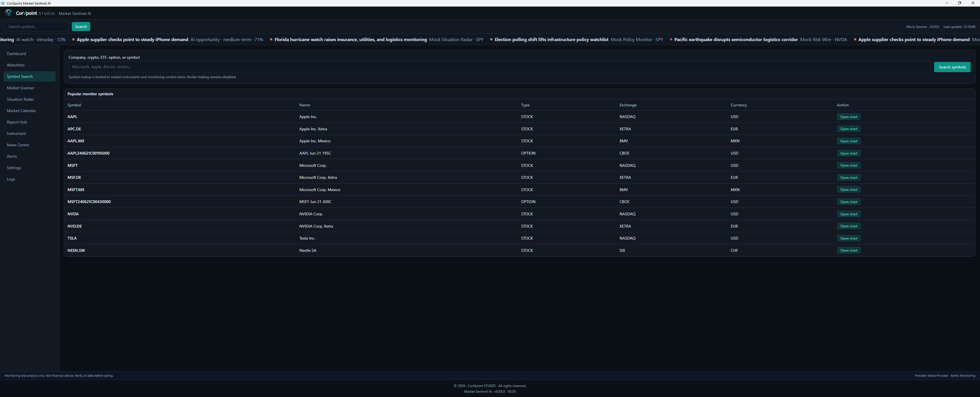Open Situation Radar in the sidebar
980x397 pixels.
[29, 100]
